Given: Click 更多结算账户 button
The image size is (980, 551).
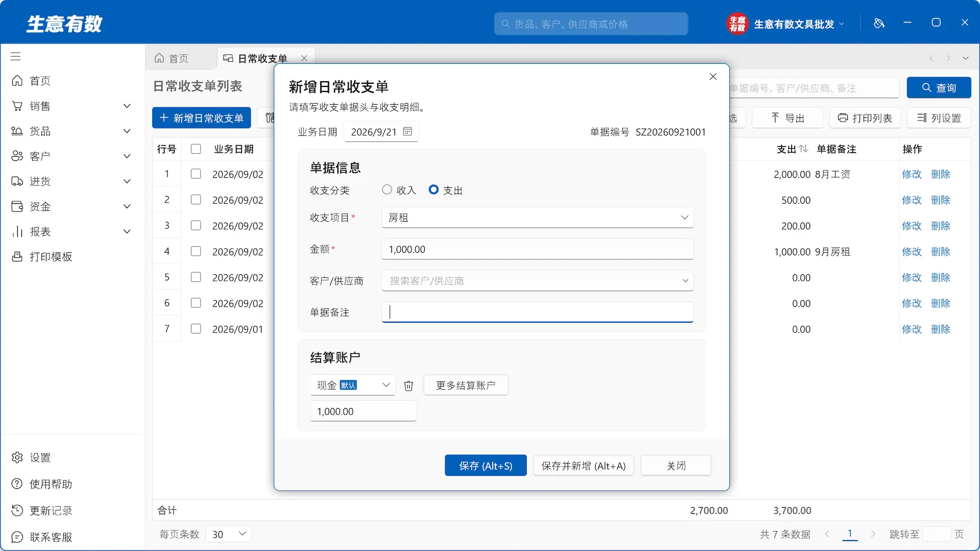Looking at the screenshot, I should (x=465, y=386).
